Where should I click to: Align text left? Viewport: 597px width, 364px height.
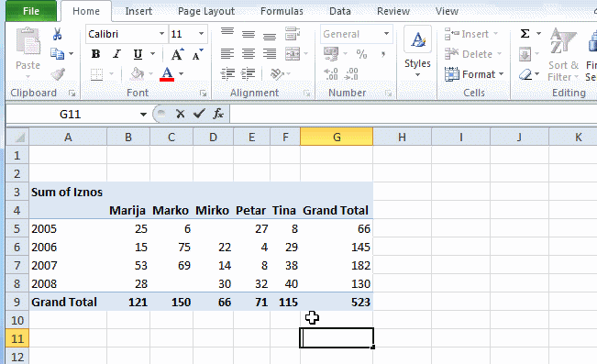(227, 54)
